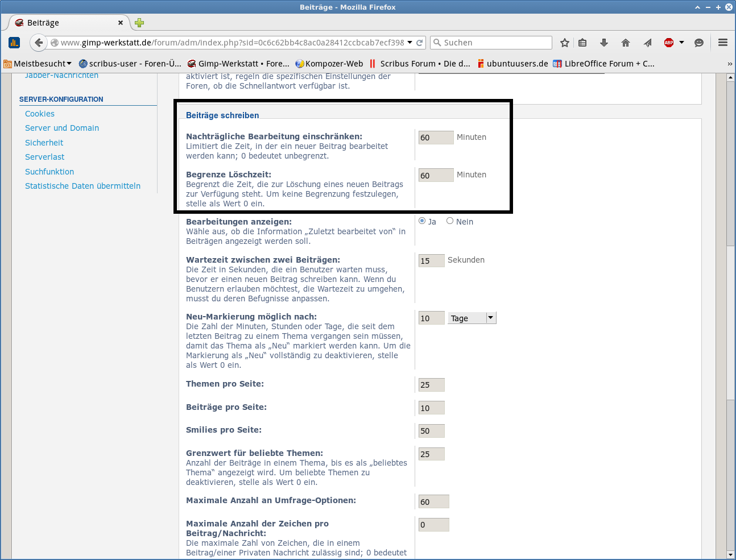Click the Neu-Markierung number field

pyautogui.click(x=432, y=318)
